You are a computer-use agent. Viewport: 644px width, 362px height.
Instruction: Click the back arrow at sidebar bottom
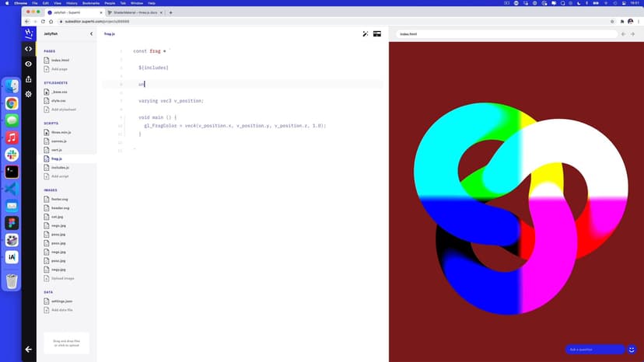click(29, 350)
